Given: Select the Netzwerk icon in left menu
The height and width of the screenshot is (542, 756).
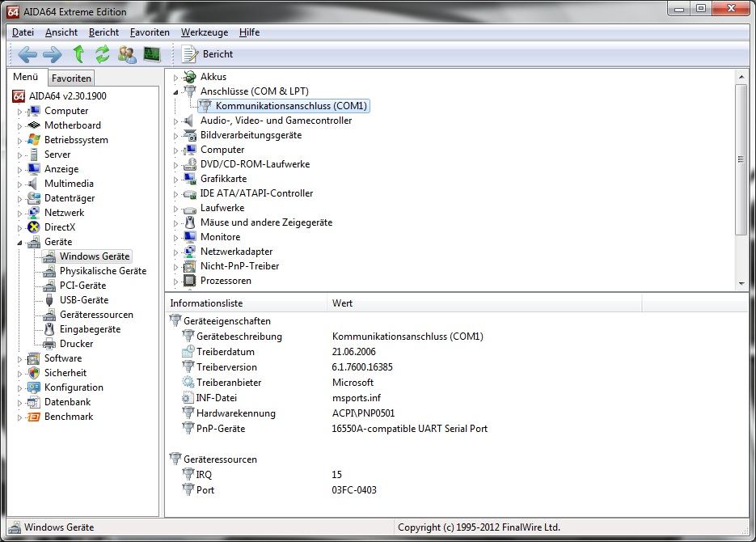Looking at the screenshot, I should pos(34,213).
